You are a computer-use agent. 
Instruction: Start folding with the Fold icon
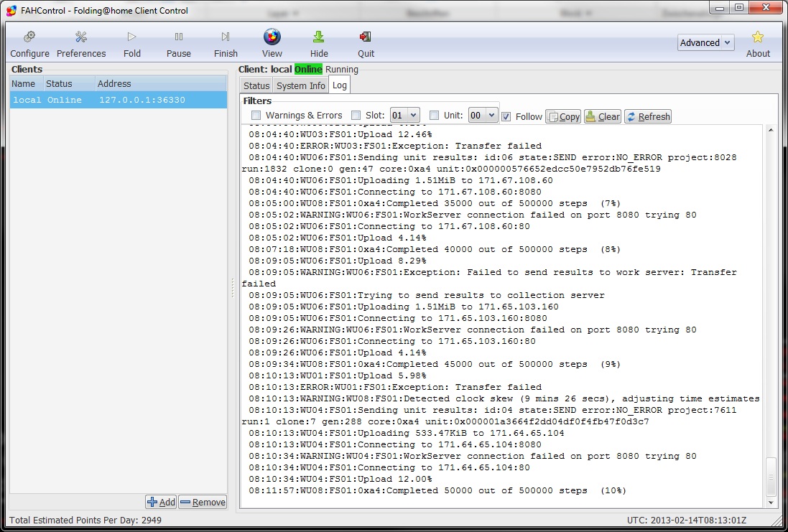(x=131, y=44)
